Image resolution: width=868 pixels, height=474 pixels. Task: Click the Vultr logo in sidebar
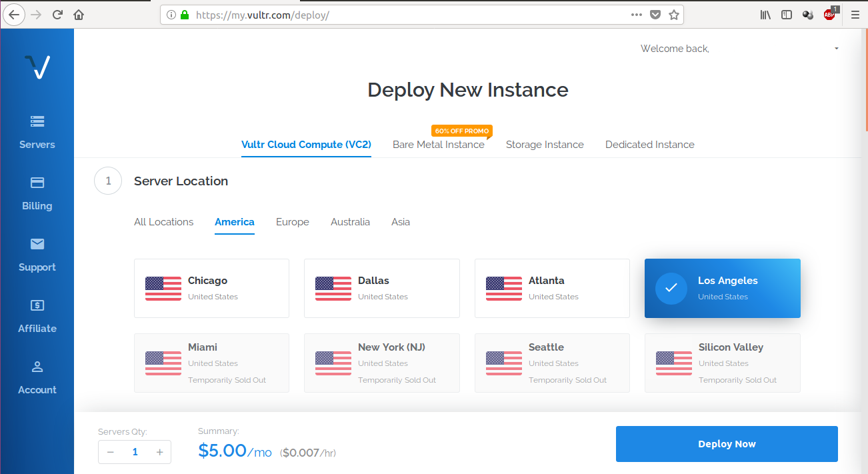pos(37,67)
